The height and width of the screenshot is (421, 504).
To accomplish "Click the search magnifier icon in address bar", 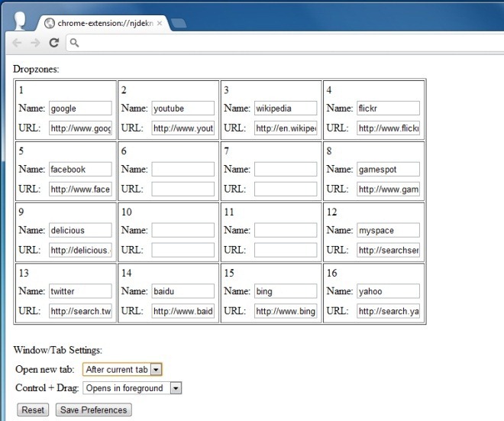I will pos(74,43).
